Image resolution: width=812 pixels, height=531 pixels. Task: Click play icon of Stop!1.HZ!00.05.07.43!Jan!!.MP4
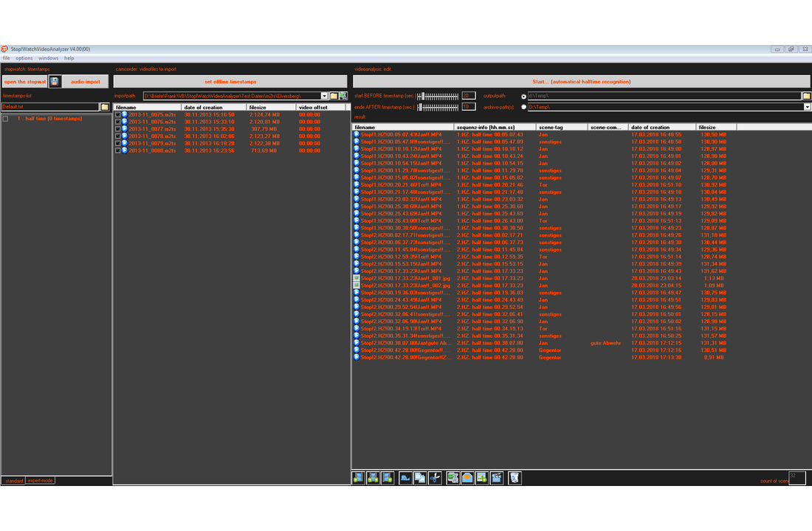pos(357,134)
